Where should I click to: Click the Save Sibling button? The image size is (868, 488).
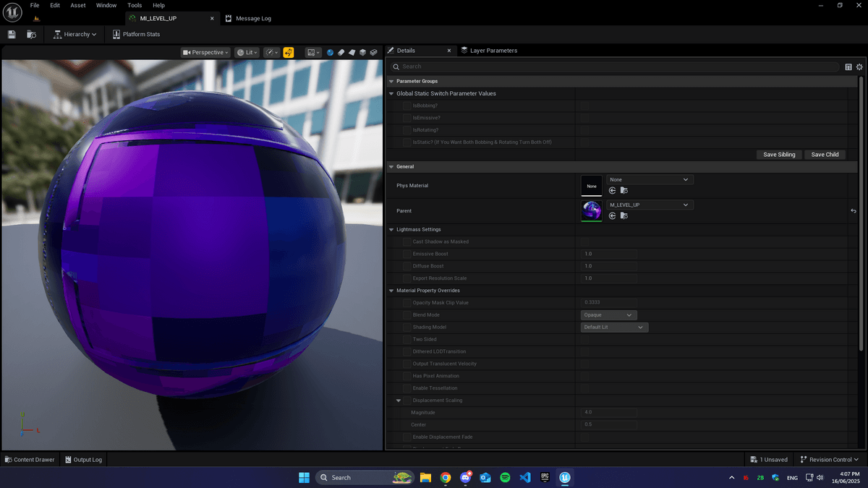click(x=779, y=154)
